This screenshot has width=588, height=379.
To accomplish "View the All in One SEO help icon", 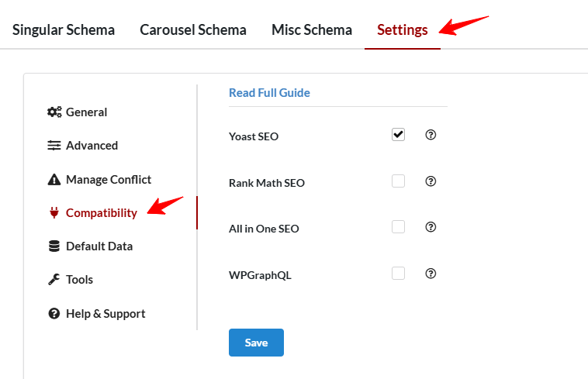I will click(x=431, y=227).
